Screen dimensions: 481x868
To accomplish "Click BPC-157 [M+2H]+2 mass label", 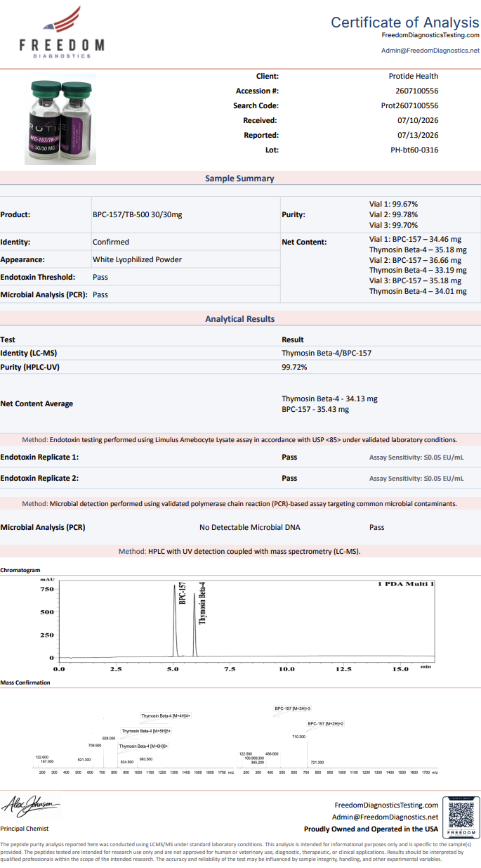I will pos(326,723).
